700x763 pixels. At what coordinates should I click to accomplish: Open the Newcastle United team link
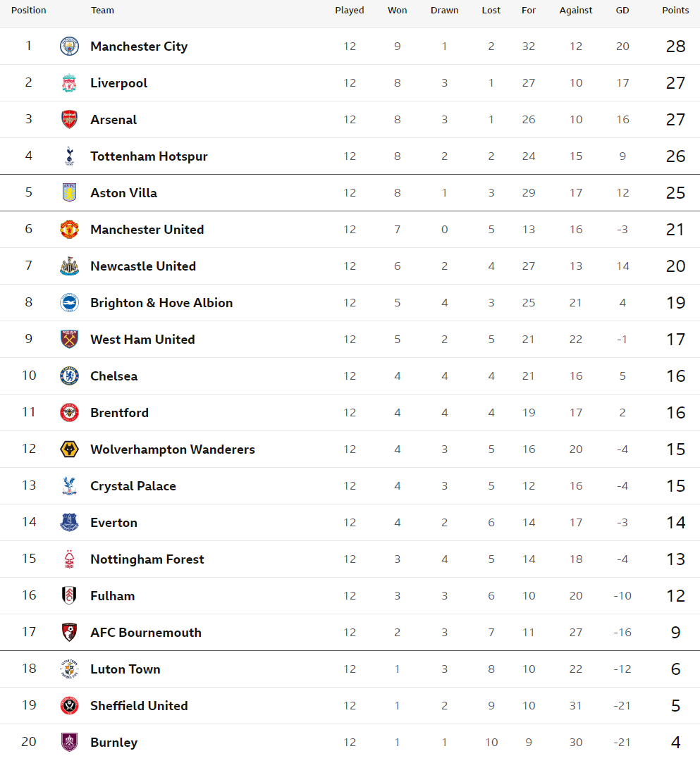click(143, 266)
